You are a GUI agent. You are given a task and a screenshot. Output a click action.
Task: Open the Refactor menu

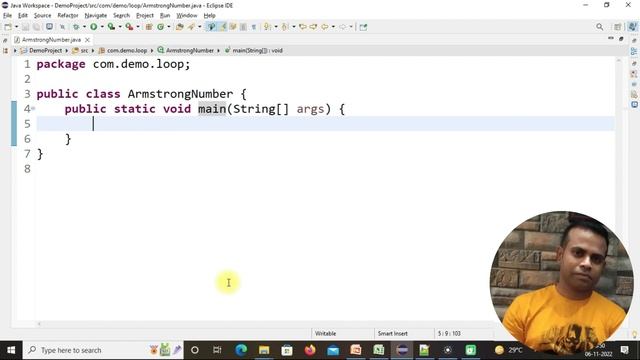point(68,16)
